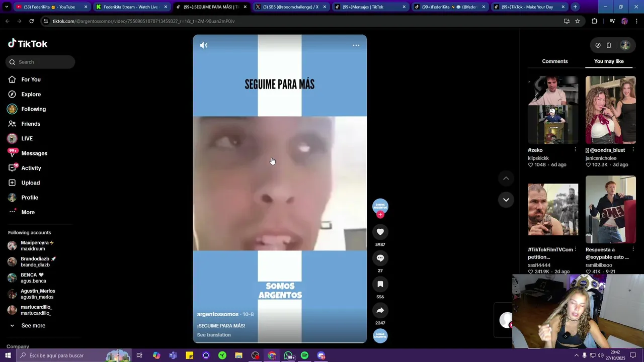The image size is (644, 362).
Task: Open the browser extensions puzzle icon
Action: click(595, 21)
